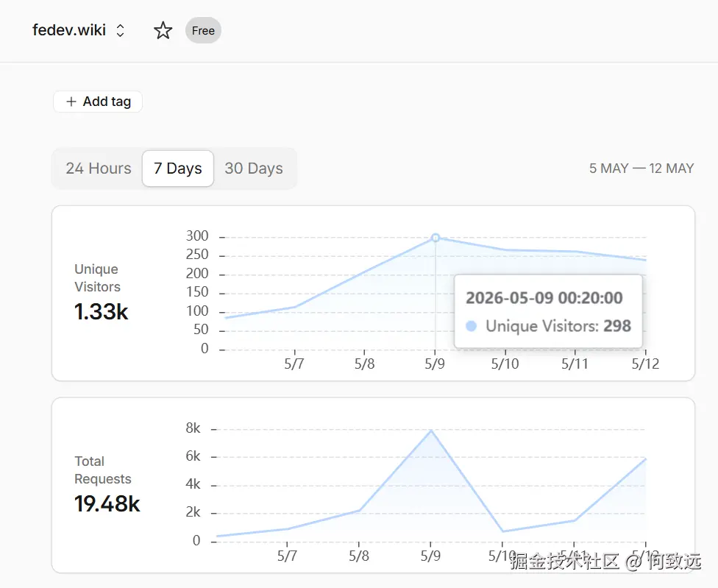Click the Add tag button
718x588 pixels.
pos(98,102)
